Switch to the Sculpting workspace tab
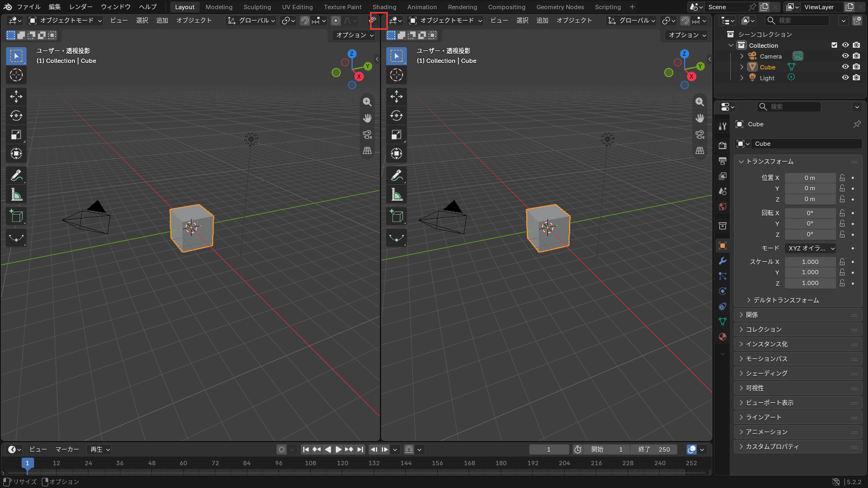 257,7
